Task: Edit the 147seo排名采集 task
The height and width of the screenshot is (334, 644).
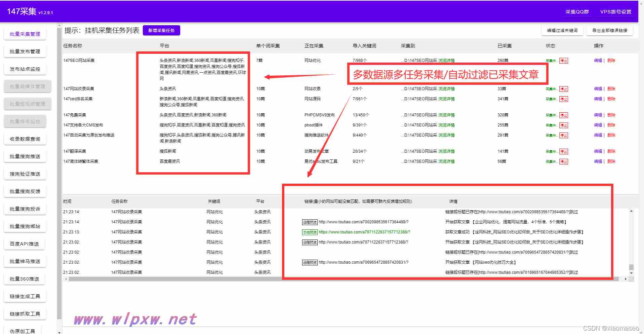Action: pyautogui.click(x=598, y=99)
